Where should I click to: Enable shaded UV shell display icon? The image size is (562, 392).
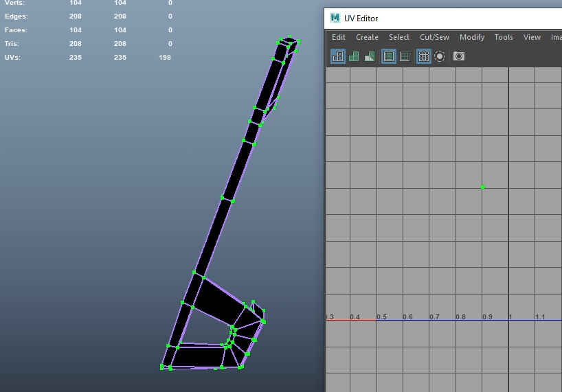tap(354, 56)
